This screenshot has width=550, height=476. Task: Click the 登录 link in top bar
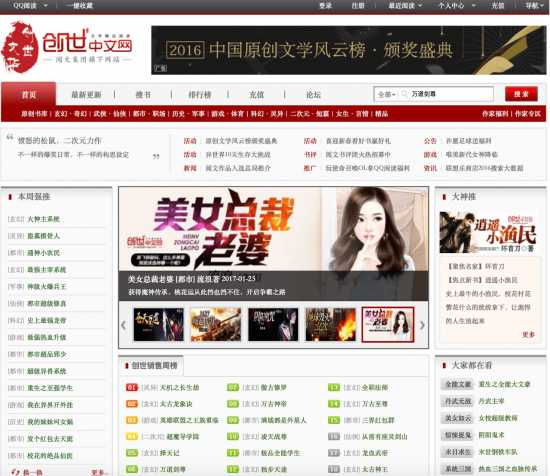325,6
